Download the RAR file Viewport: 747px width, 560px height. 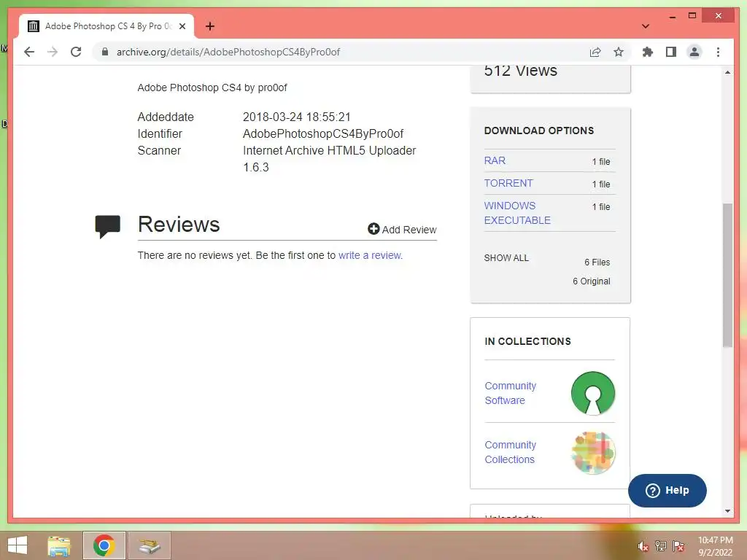click(x=495, y=160)
